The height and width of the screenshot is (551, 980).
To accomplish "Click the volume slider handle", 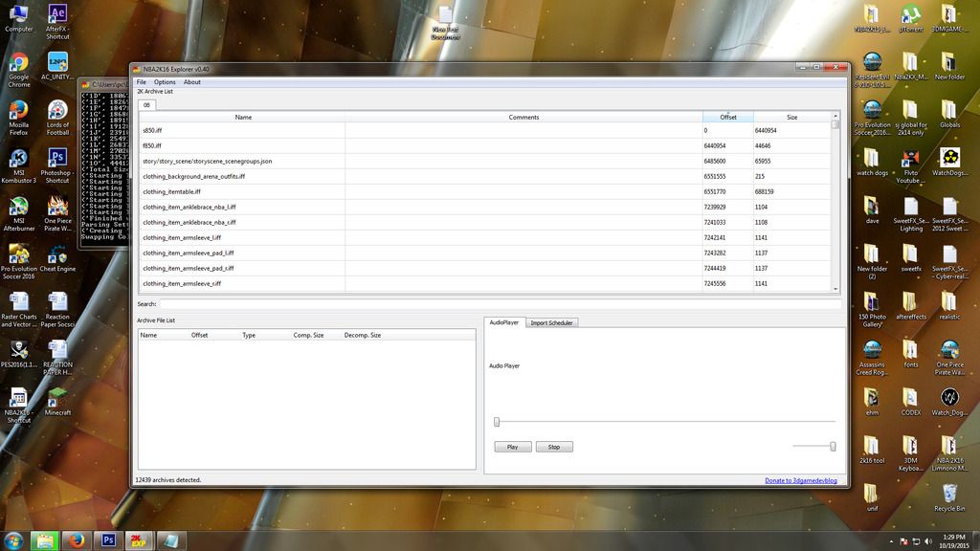I will pyautogui.click(x=833, y=446).
